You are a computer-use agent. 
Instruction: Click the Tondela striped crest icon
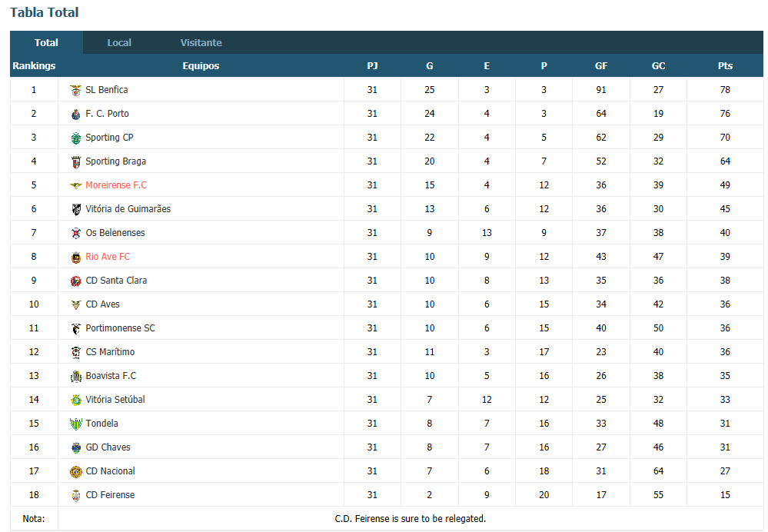pos(76,424)
